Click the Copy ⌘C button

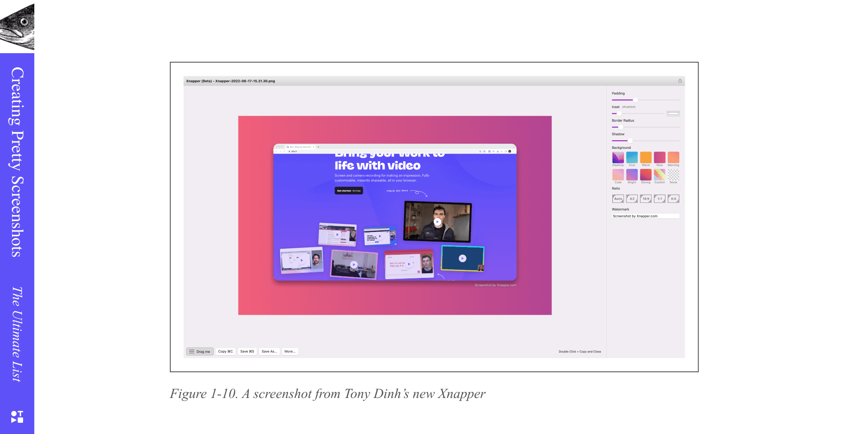point(226,351)
